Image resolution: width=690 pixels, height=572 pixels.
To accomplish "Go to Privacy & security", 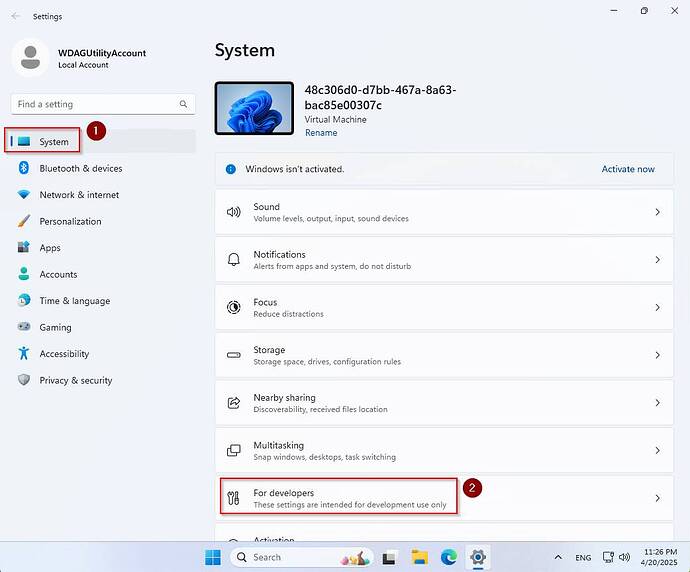I will tap(101, 380).
